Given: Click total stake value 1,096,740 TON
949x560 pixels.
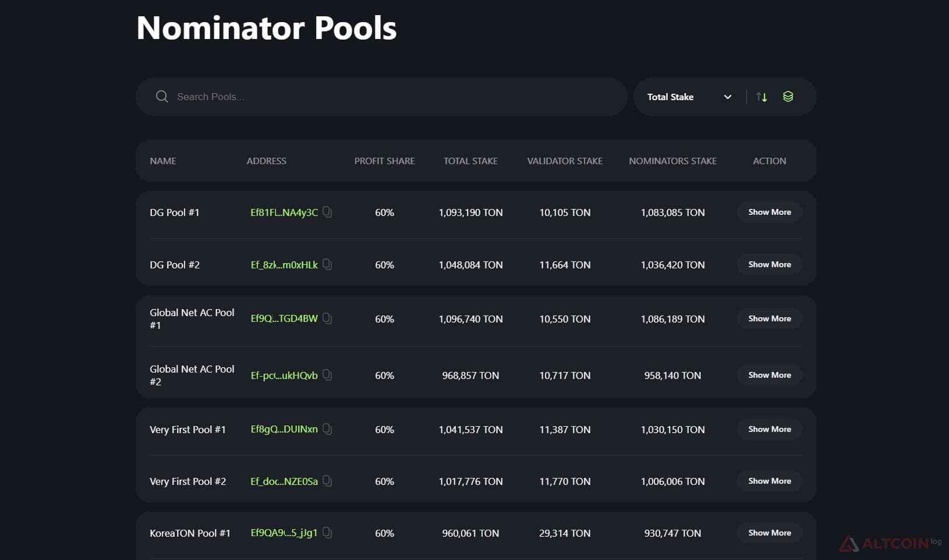Looking at the screenshot, I should pos(470,319).
